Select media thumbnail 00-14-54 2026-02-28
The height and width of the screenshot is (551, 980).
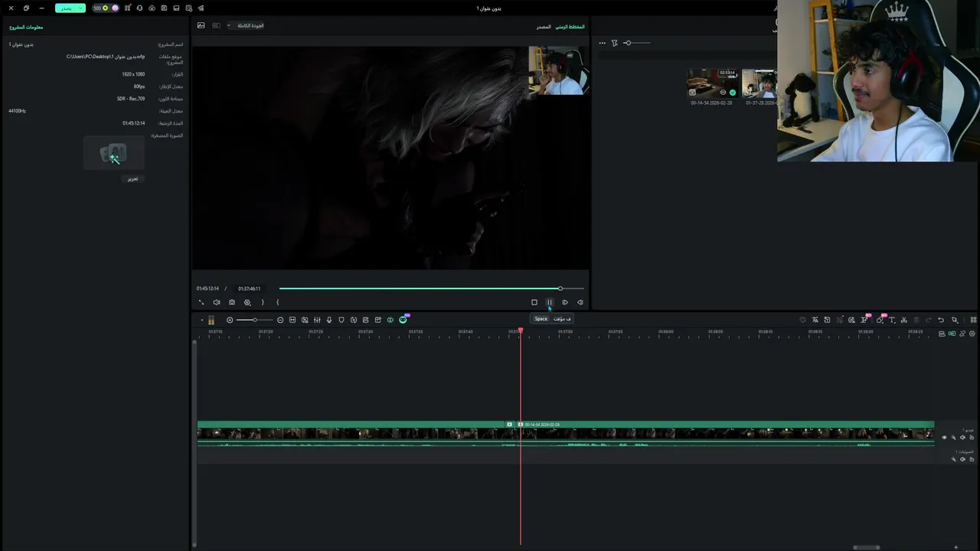coord(712,83)
